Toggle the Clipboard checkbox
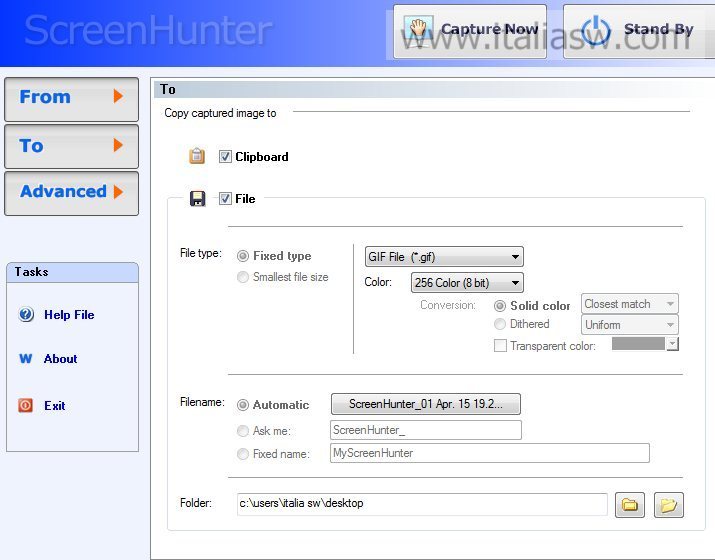 coord(225,156)
